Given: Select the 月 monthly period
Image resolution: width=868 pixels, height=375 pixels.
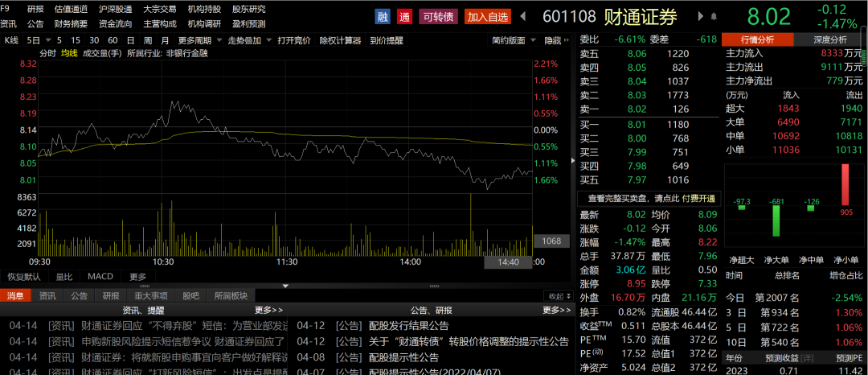Looking at the screenshot, I should [x=165, y=40].
